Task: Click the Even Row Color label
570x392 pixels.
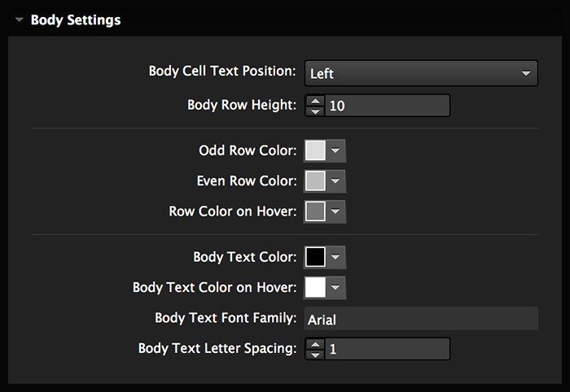Action: (x=247, y=181)
